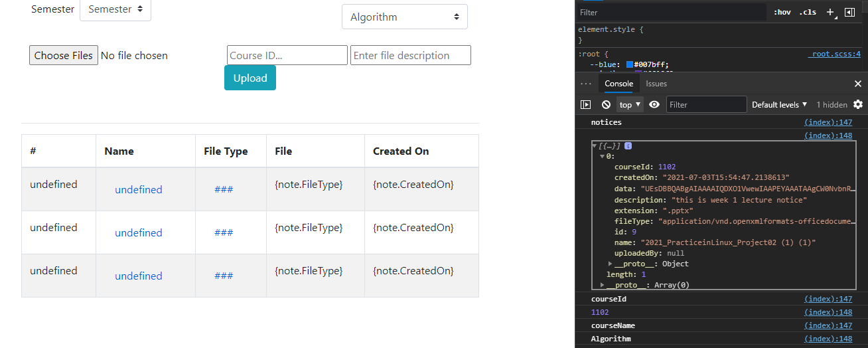This screenshot has width=868, height=348.
Task: Open the top JavaScript context dropdown
Action: tap(630, 104)
